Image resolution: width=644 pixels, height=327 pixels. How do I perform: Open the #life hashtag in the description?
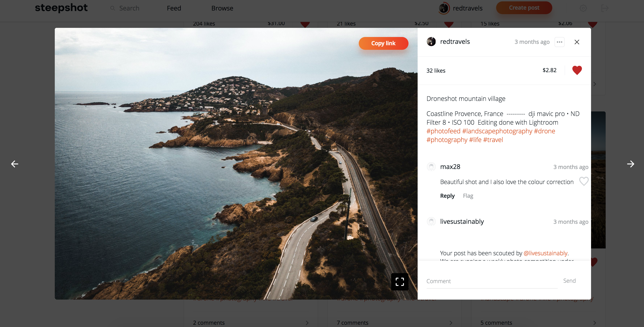tap(475, 140)
